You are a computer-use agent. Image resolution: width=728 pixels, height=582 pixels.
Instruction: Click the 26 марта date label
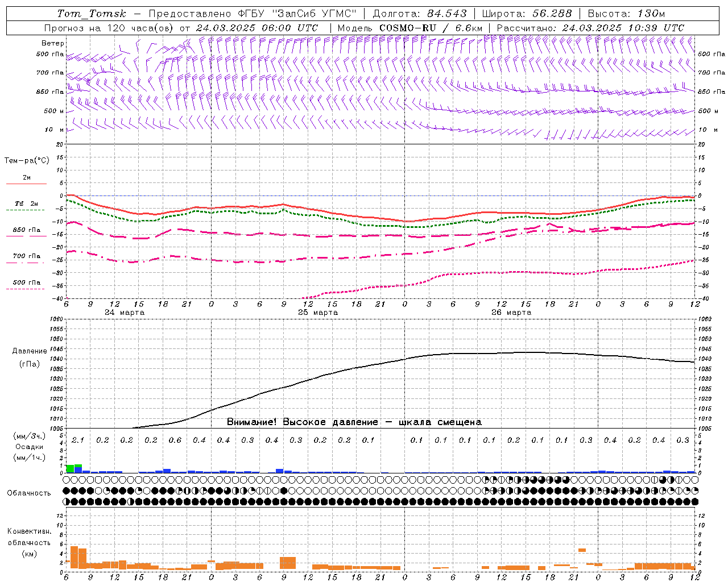coord(511,313)
